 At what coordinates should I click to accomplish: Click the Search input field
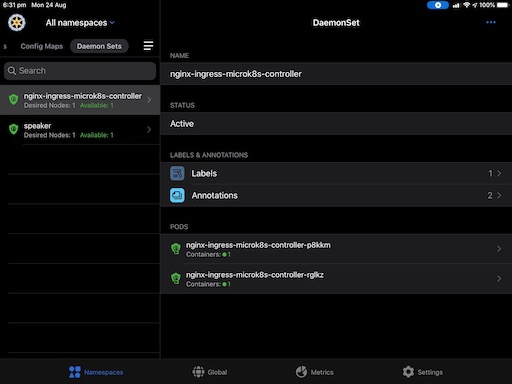point(80,71)
